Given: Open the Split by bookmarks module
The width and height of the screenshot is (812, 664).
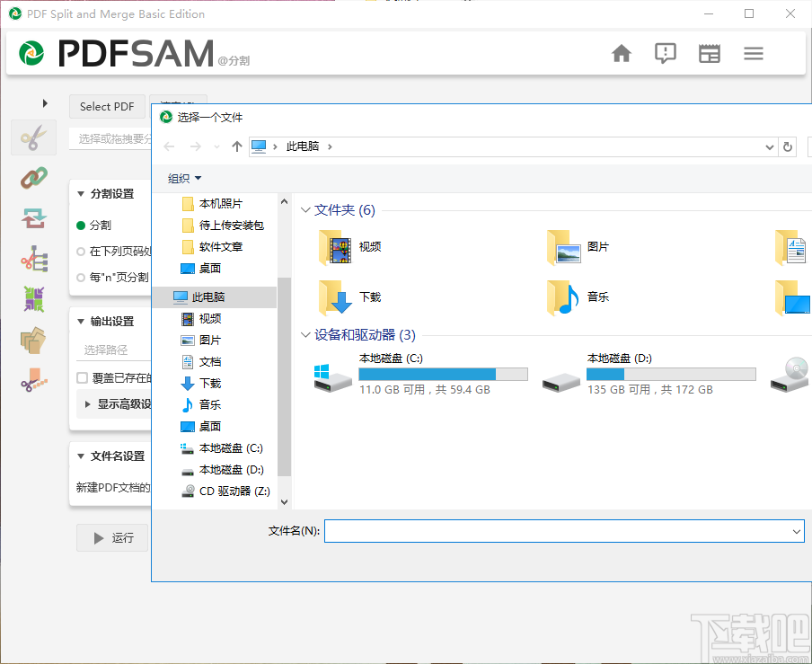Looking at the screenshot, I should click(x=33, y=259).
